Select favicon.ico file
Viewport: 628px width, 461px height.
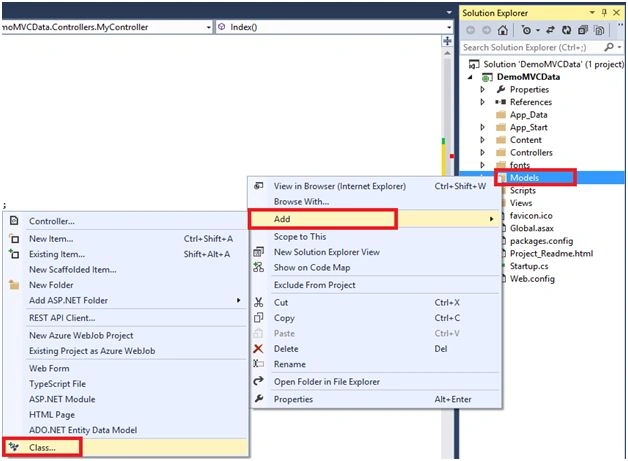(x=531, y=215)
